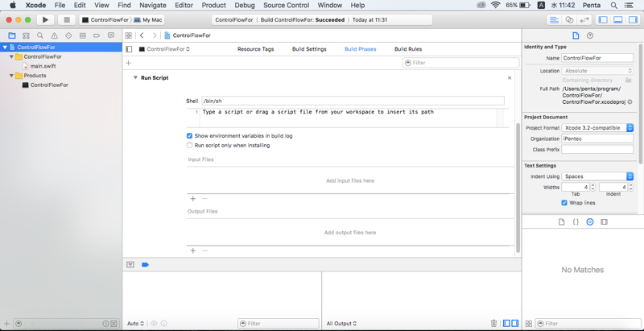The image size is (644, 331).
Task: Show the projects and targets list
Action: pos(129,49)
